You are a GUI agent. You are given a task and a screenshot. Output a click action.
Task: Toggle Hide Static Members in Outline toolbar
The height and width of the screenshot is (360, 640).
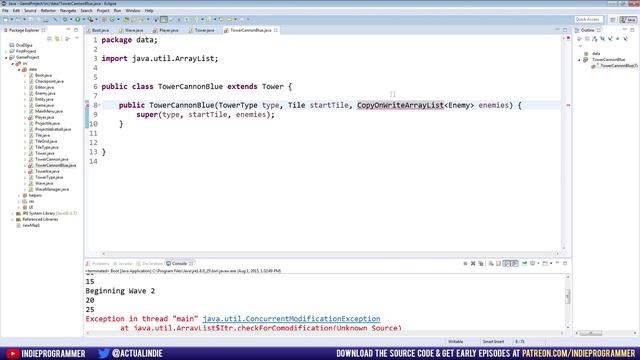pos(610,39)
